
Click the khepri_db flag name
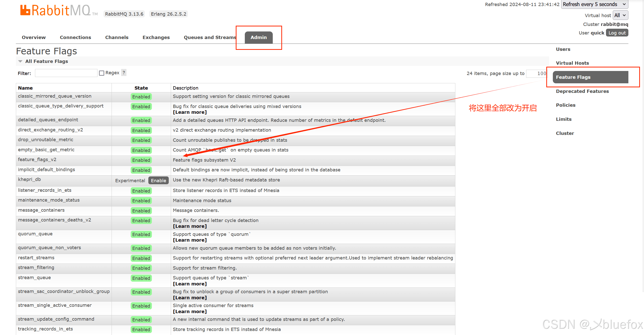pos(29,179)
